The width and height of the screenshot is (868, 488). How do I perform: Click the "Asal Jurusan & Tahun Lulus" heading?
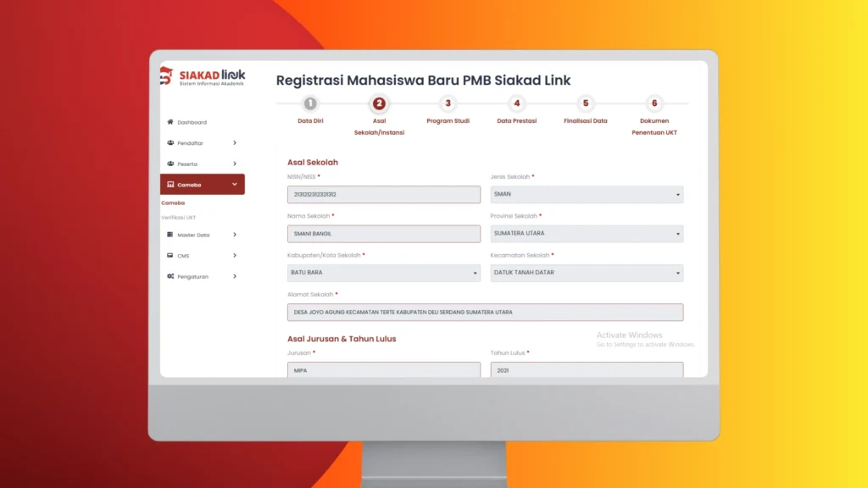342,339
